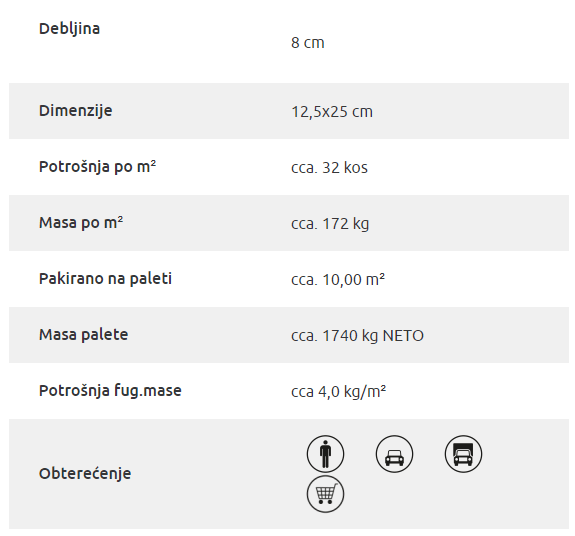The width and height of the screenshot is (575, 536).
Task: Click the Masa po m² table row
Action: pyautogui.click(x=289, y=223)
